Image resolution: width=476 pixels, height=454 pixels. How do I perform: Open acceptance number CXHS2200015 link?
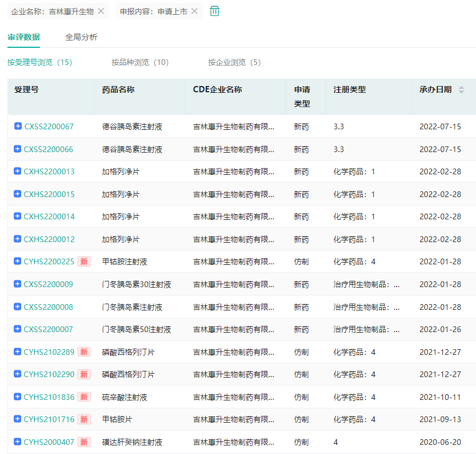pyautogui.click(x=49, y=194)
